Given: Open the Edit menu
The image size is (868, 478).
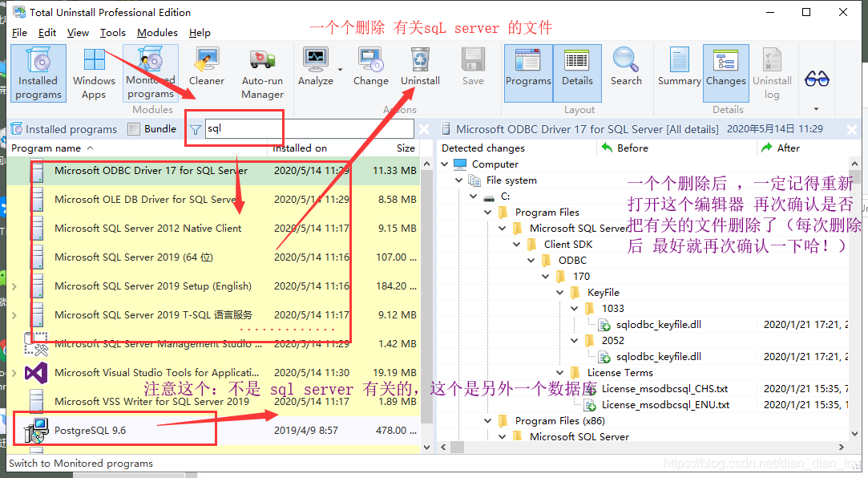Looking at the screenshot, I should pos(47,33).
